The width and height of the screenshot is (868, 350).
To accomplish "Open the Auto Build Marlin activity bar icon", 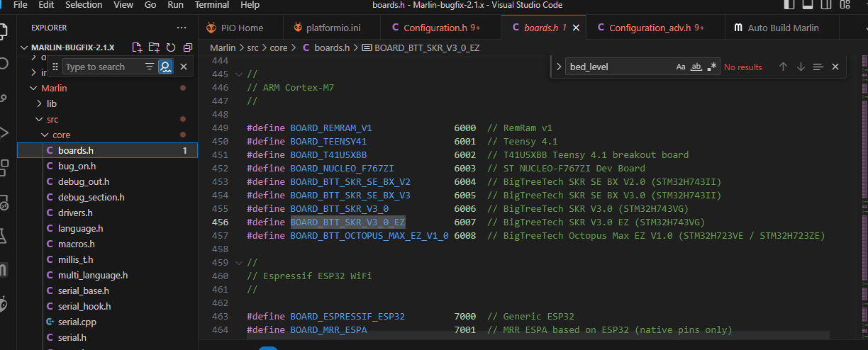I will coord(4,269).
